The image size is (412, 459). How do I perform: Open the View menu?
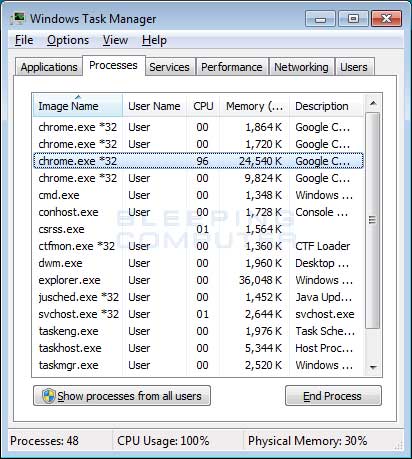(x=115, y=40)
